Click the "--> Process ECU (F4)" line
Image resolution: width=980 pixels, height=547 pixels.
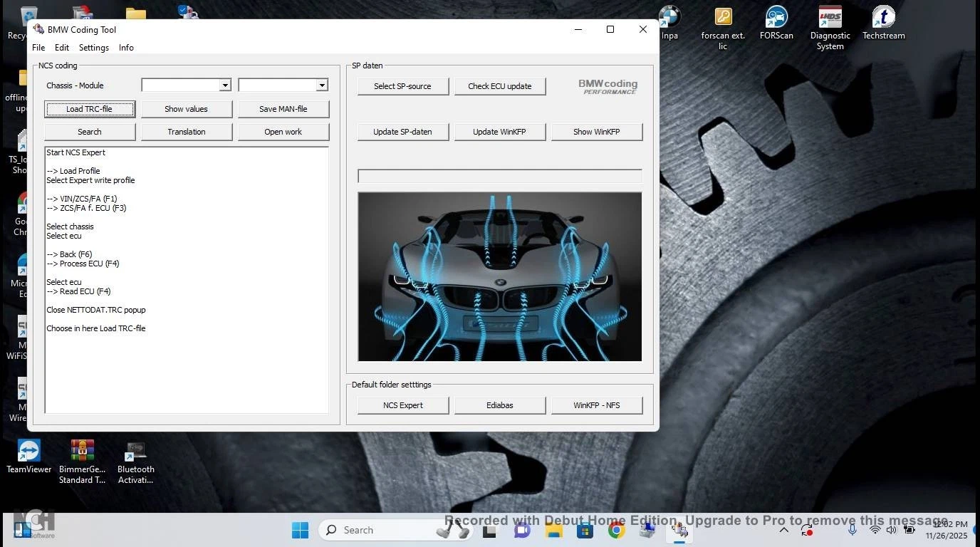click(x=83, y=264)
